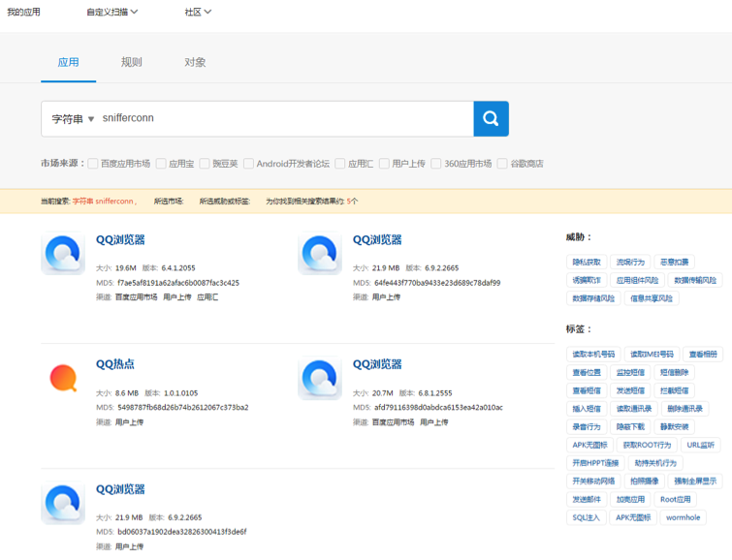Open the QQ热点 title link
Image resolution: width=732 pixels, height=560 pixels.
click(114, 364)
